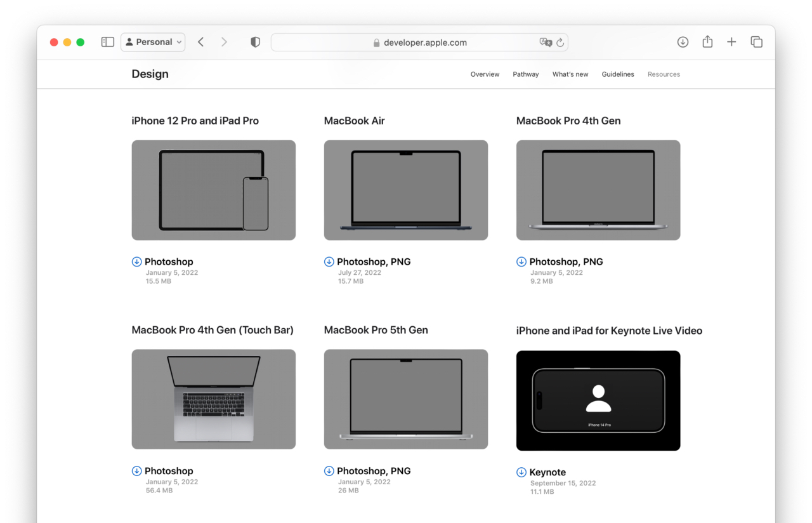This screenshot has width=812, height=523.
Task: Click download icon next to Keynote
Action: pos(521,472)
